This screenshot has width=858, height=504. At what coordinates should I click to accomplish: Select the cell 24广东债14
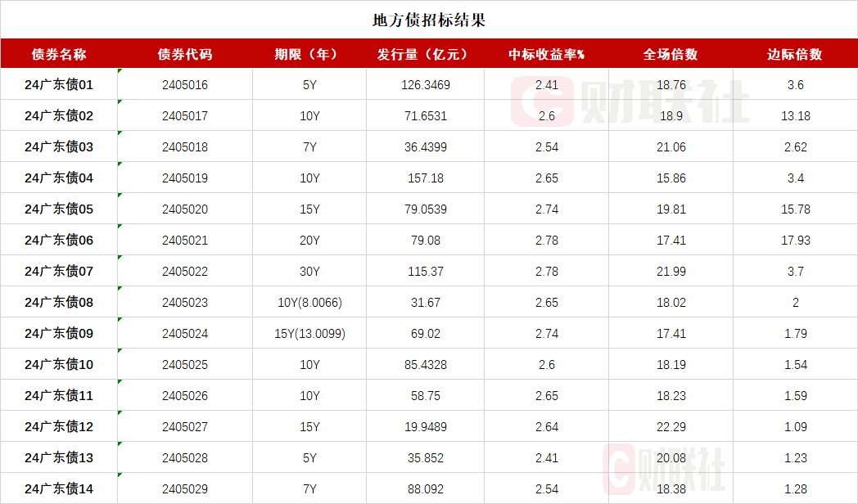59,489
